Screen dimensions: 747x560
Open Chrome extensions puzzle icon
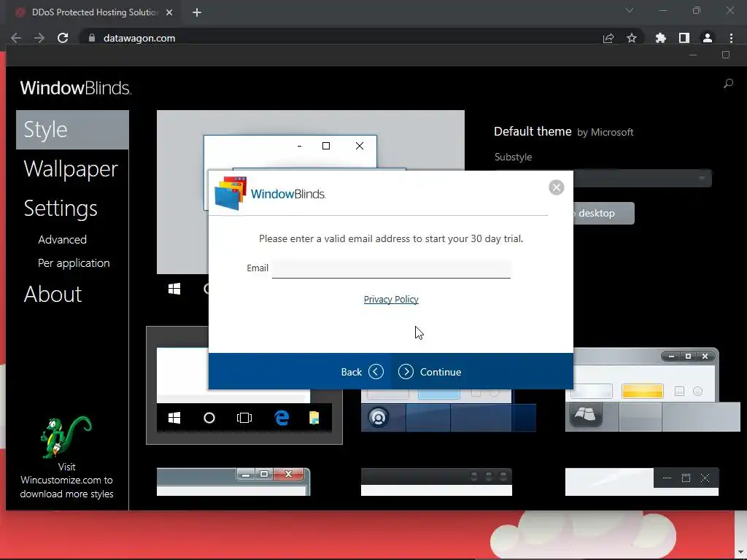point(661,38)
